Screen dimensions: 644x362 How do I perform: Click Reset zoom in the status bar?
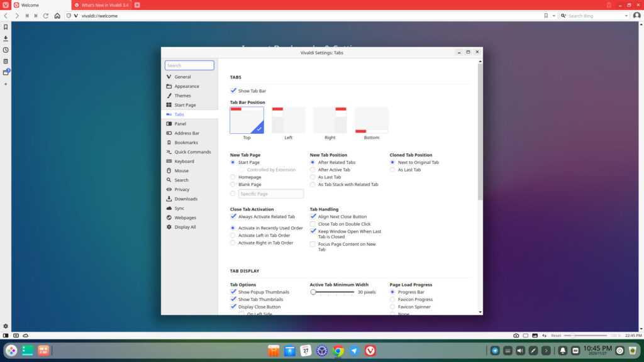point(557,336)
